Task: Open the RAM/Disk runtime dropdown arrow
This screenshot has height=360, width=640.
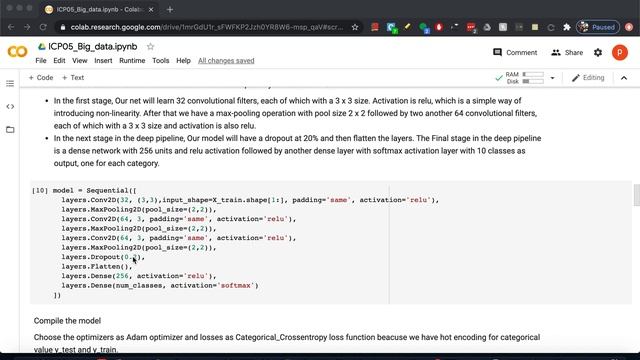Action: pyautogui.click(x=552, y=78)
